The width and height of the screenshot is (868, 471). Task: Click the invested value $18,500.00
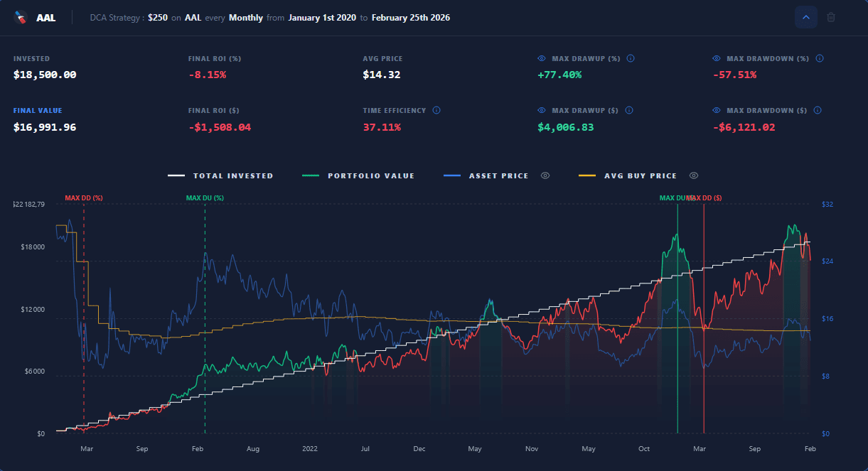coord(45,75)
